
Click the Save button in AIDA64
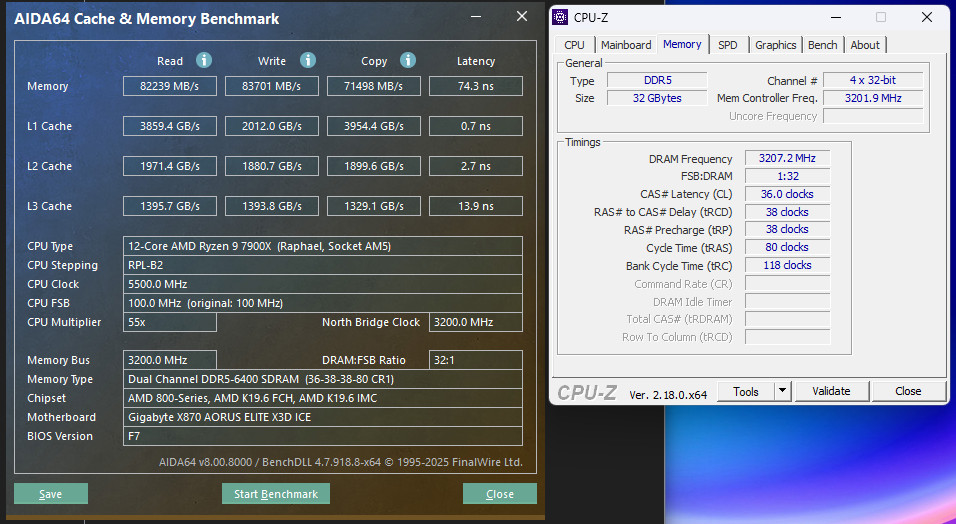pyautogui.click(x=51, y=494)
